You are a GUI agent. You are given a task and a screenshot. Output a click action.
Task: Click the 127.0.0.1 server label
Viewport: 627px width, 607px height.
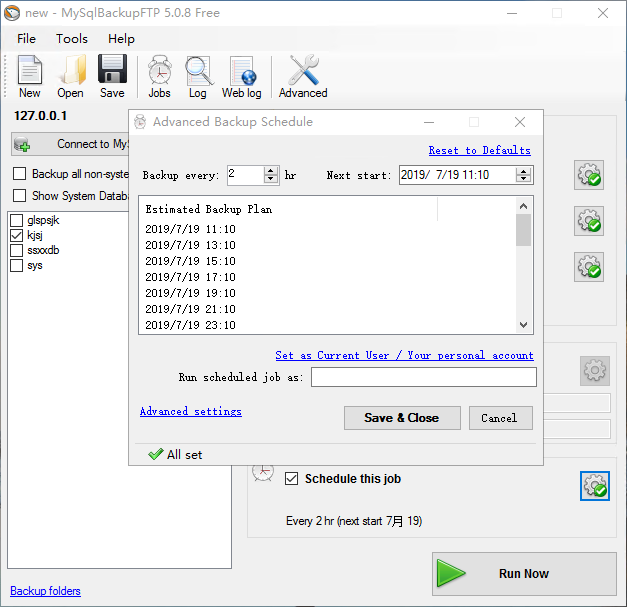(x=40, y=116)
